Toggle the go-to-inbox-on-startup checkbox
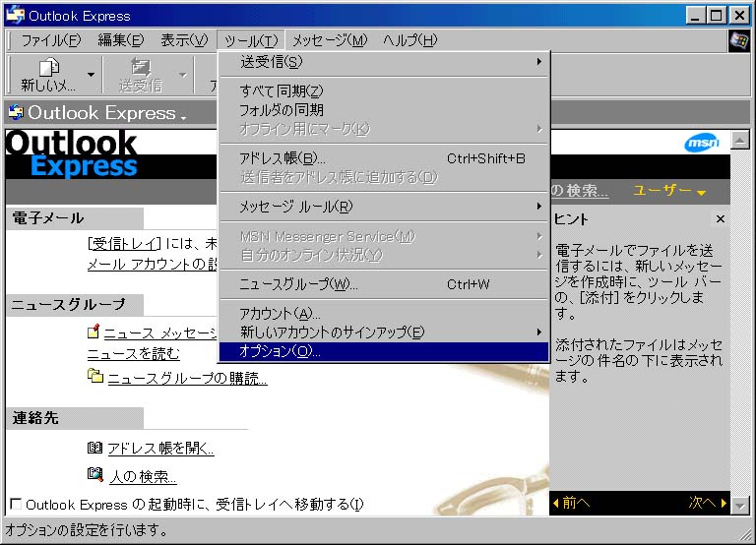 16,504
